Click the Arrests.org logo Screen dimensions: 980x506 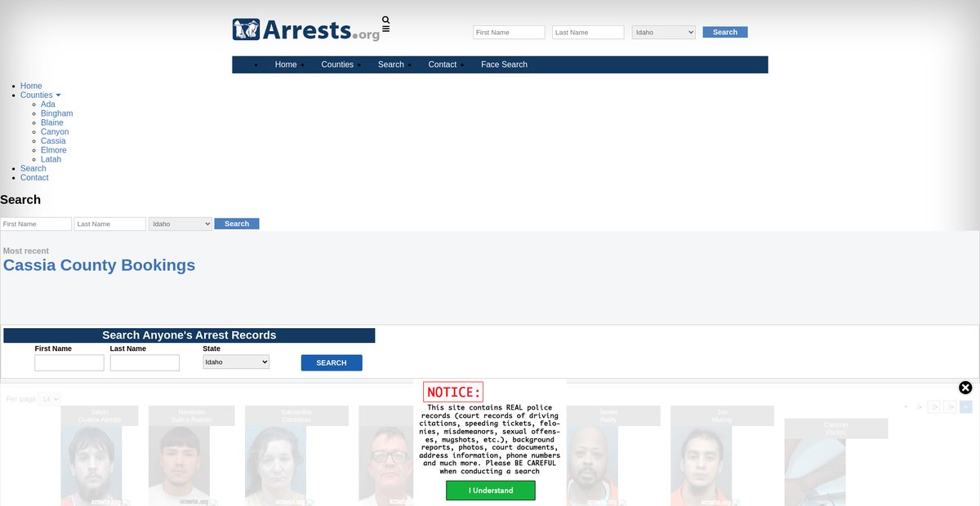306,30
